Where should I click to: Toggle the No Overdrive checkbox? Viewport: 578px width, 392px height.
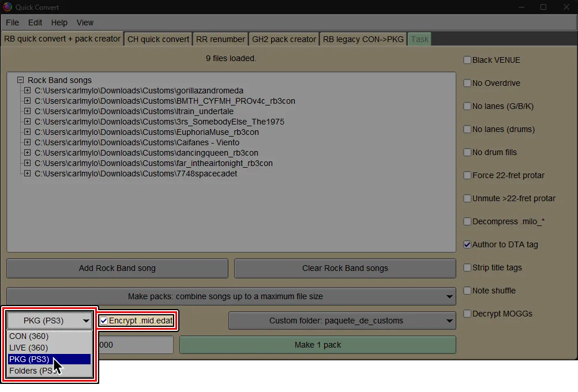pos(467,82)
